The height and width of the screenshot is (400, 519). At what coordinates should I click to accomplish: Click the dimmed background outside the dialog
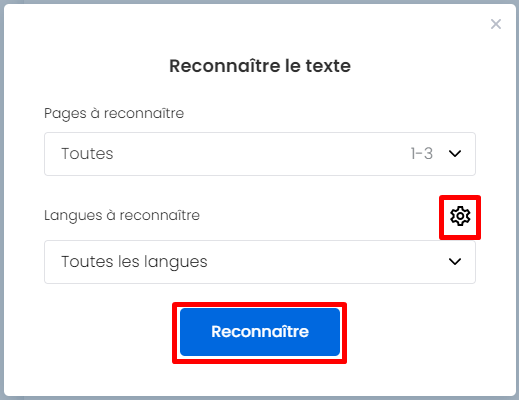pyautogui.click(x=2, y=200)
